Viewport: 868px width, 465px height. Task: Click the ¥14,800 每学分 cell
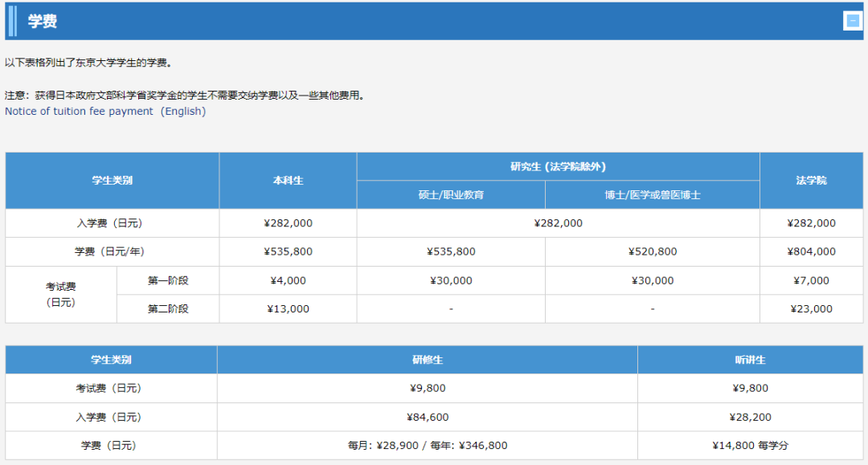coord(750,446)
